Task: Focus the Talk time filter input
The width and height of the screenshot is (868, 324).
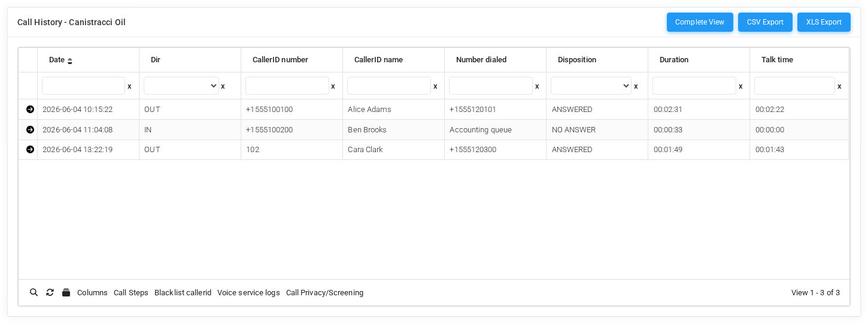Action: click(794, 86)
